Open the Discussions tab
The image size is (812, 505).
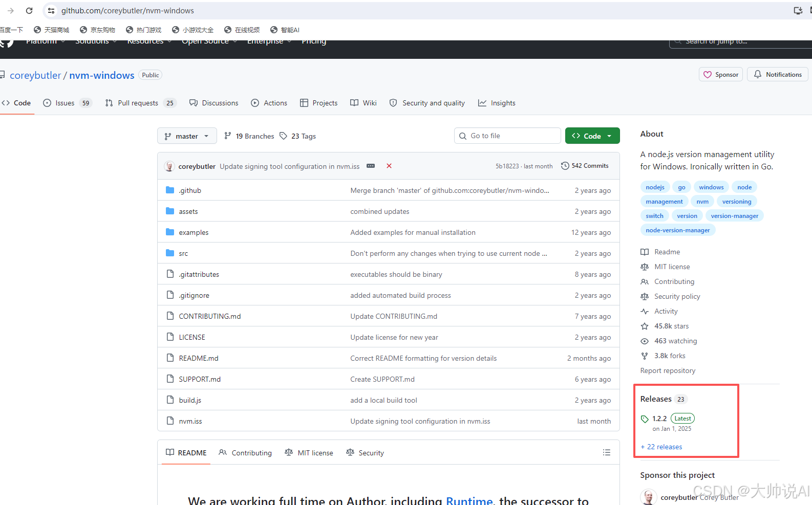213,103
